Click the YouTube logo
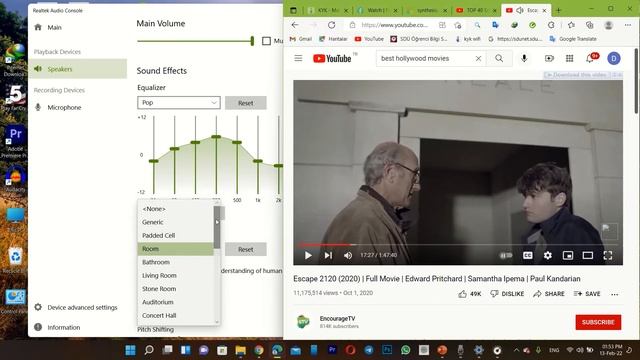Screen dimensions: 640x360 click(x=332, y=58)
